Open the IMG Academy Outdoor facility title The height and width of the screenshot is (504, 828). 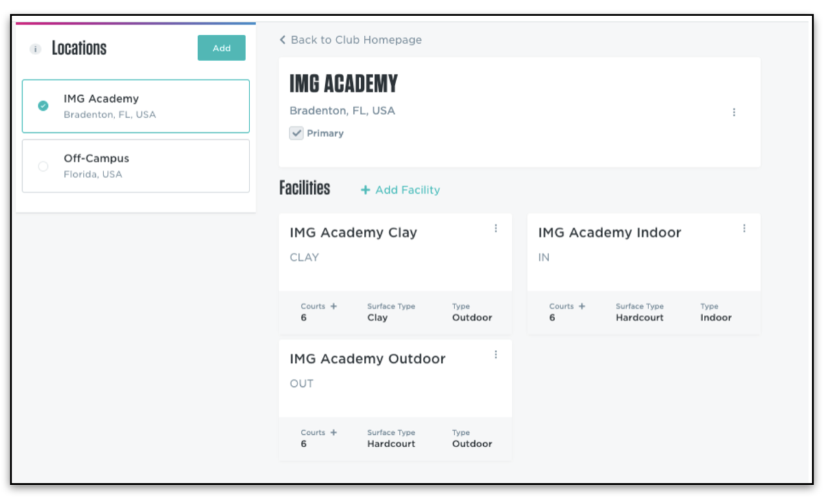tap(367, 359)
